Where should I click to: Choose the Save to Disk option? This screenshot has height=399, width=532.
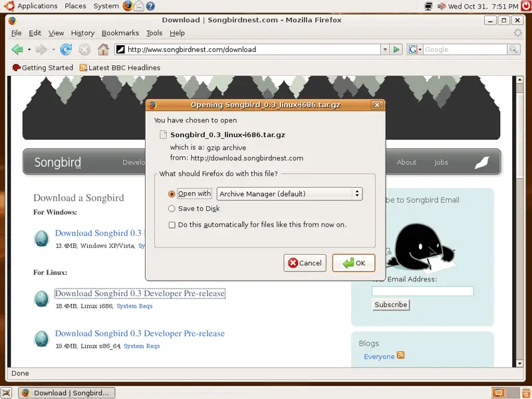[172, 209]
